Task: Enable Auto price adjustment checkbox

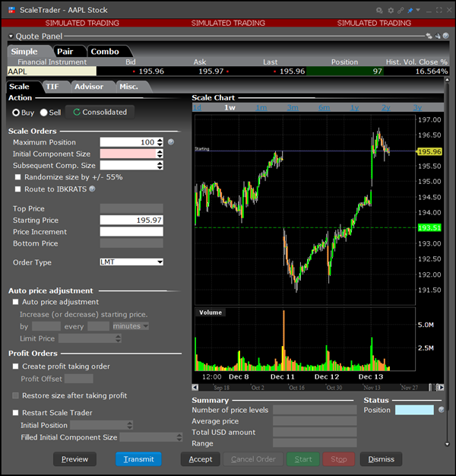Action: pos(15,302)
